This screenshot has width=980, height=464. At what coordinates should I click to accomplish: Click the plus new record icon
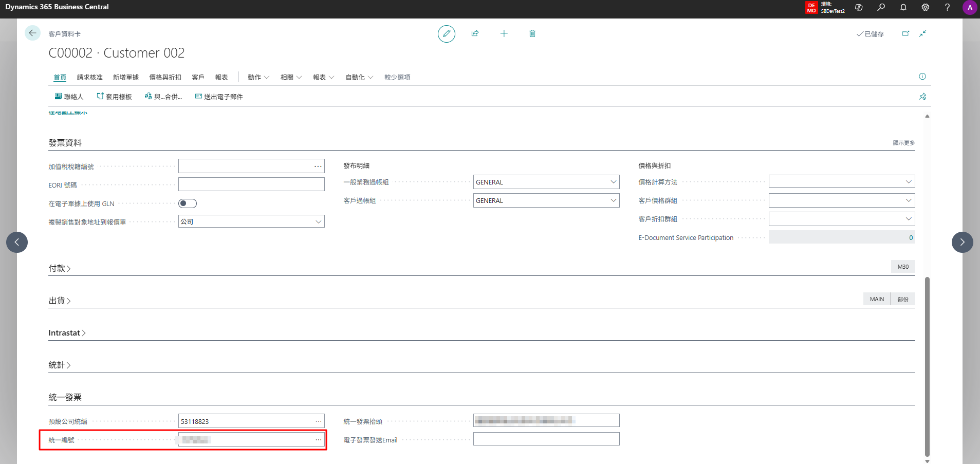point(504,33)
